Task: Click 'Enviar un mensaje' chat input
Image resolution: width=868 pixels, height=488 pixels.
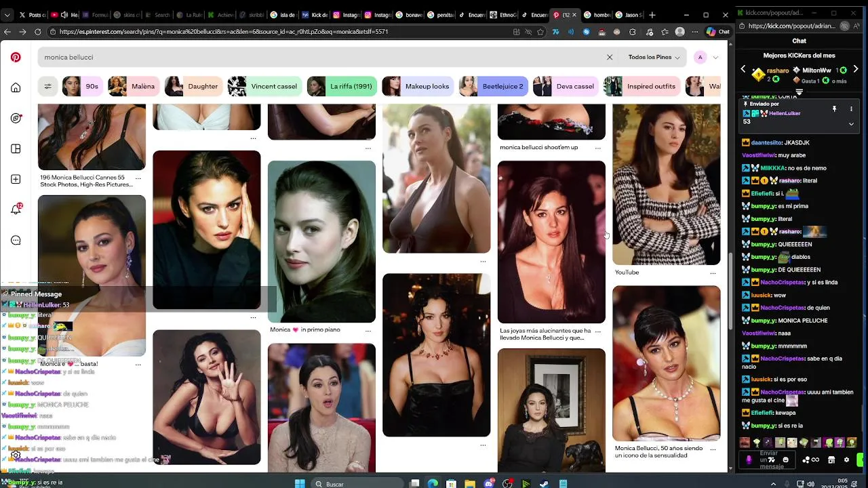Action: (x=768, y=460)
